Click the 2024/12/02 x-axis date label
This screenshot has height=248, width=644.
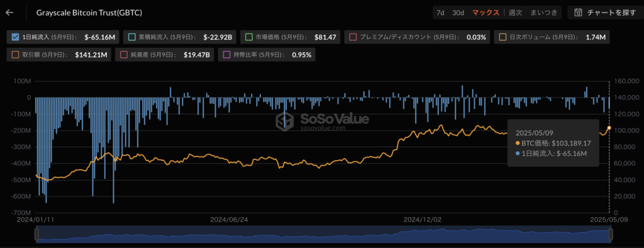422,219
